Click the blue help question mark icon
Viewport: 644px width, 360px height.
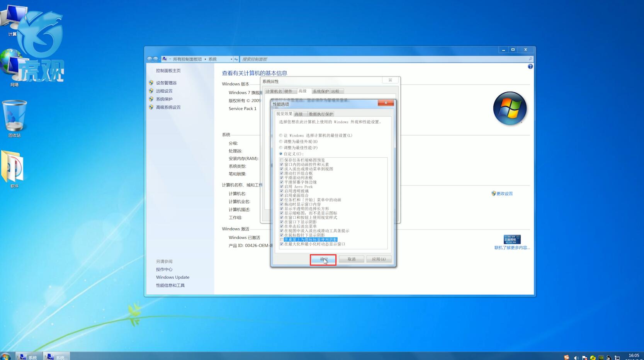coord(530,66)
